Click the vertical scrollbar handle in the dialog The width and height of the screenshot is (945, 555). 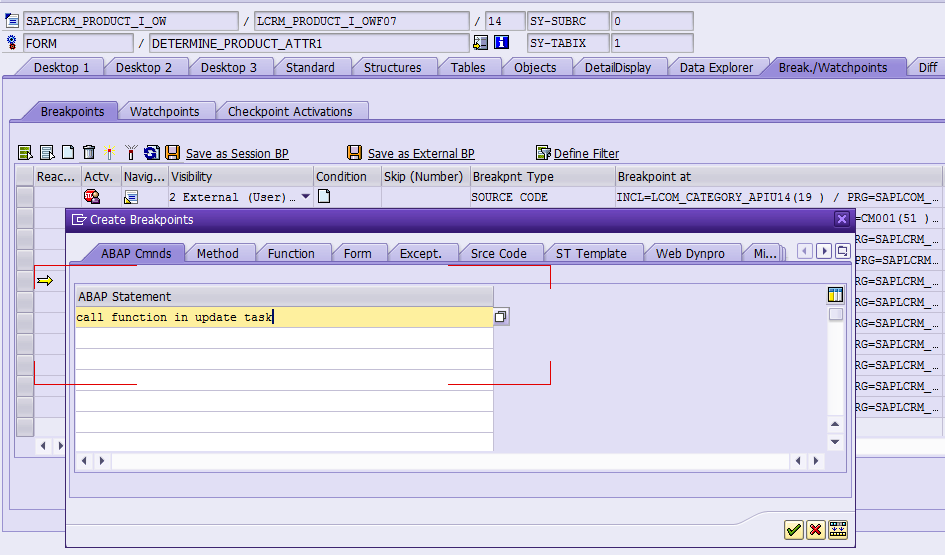click(835, 314)
